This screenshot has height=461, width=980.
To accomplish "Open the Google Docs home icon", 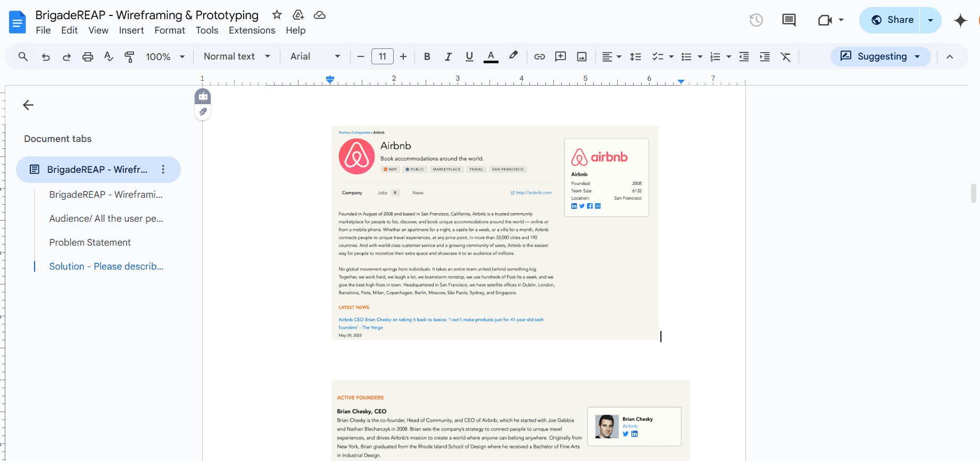I will (18, 22).
